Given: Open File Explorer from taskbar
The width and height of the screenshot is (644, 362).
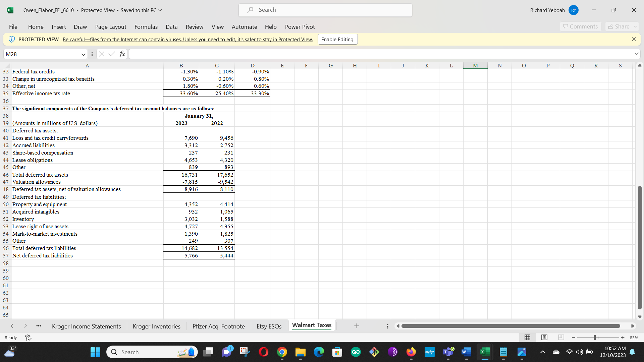Looking at the screenshot, I should pos(301,352).
